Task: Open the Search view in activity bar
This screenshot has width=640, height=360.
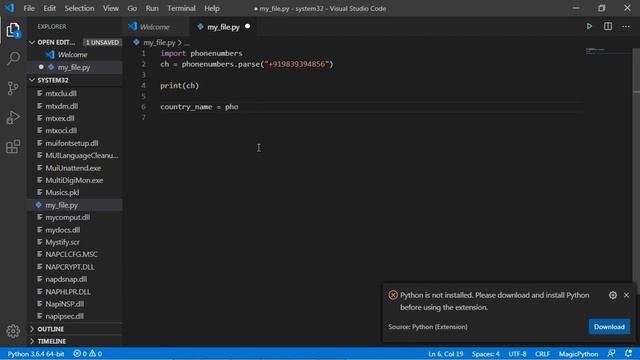Action: pos(13,58)
